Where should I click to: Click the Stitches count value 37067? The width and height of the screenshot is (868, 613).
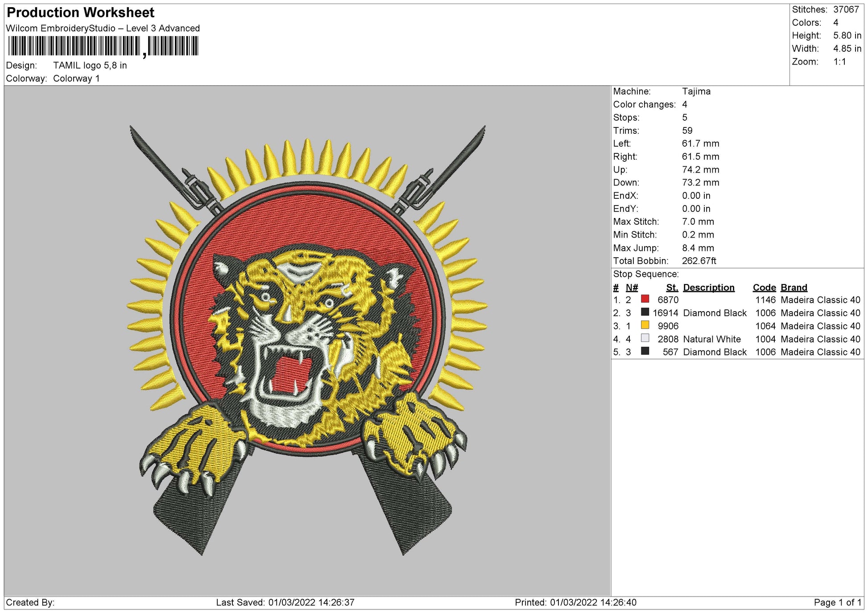click(847, 9)
